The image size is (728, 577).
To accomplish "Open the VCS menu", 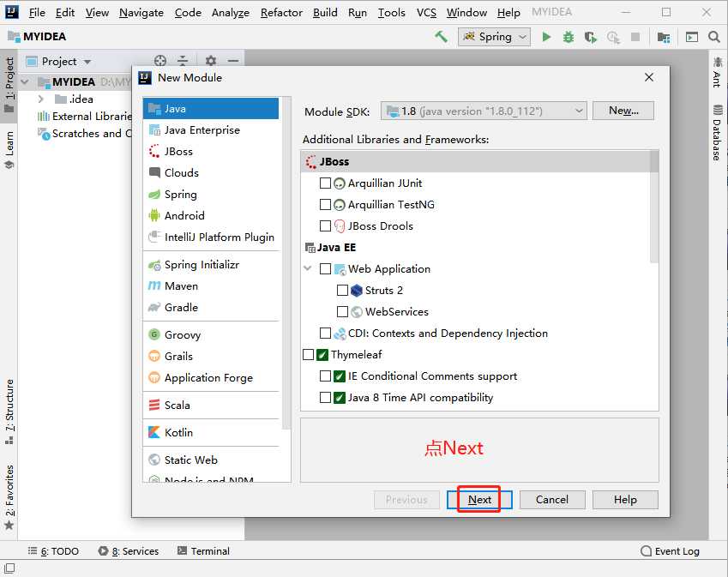I will tap(426, 13).
